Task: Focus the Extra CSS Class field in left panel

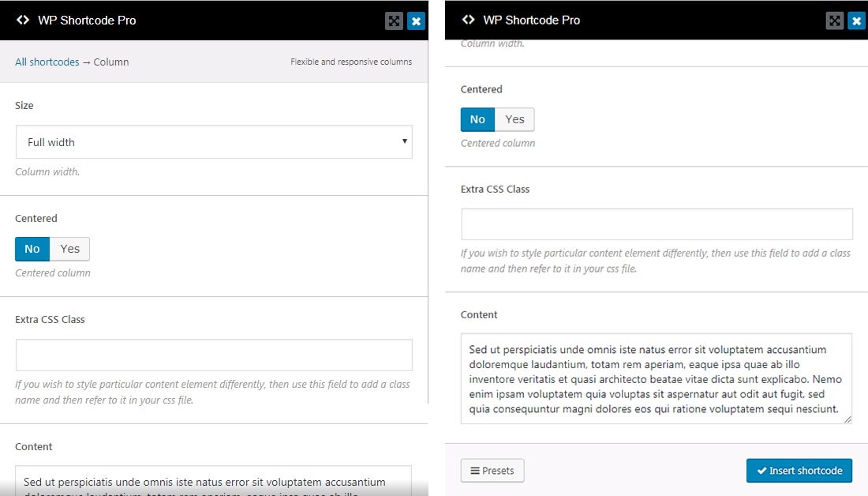Action: (x=213, y=355)
